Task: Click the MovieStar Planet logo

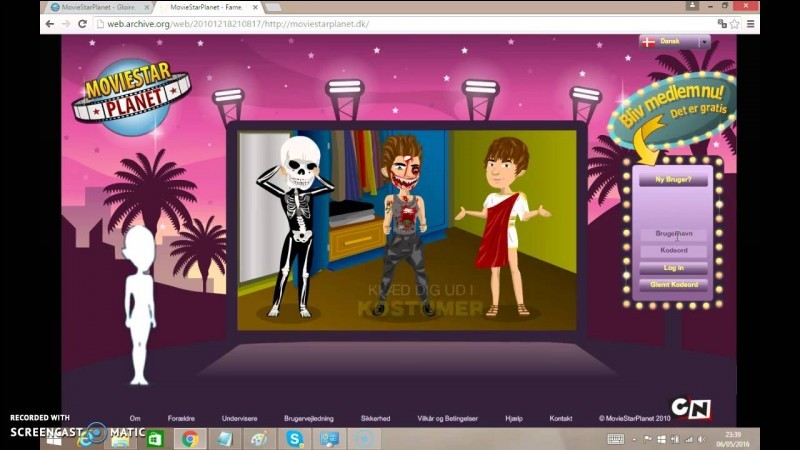Action: (131, 97)
